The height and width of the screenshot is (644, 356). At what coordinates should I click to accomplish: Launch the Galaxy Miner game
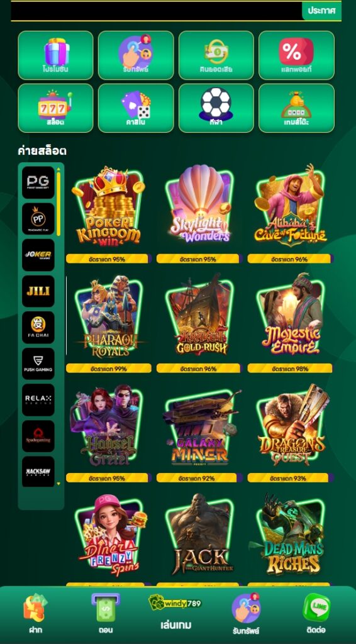(x=199, y=428)
